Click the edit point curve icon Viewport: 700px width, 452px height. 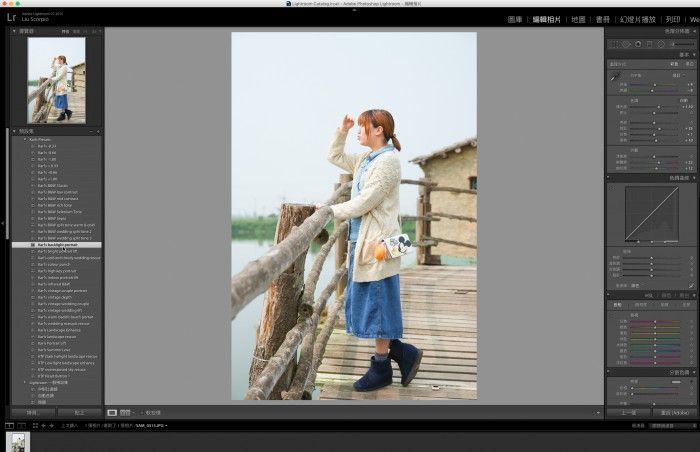tap(691, 285)
